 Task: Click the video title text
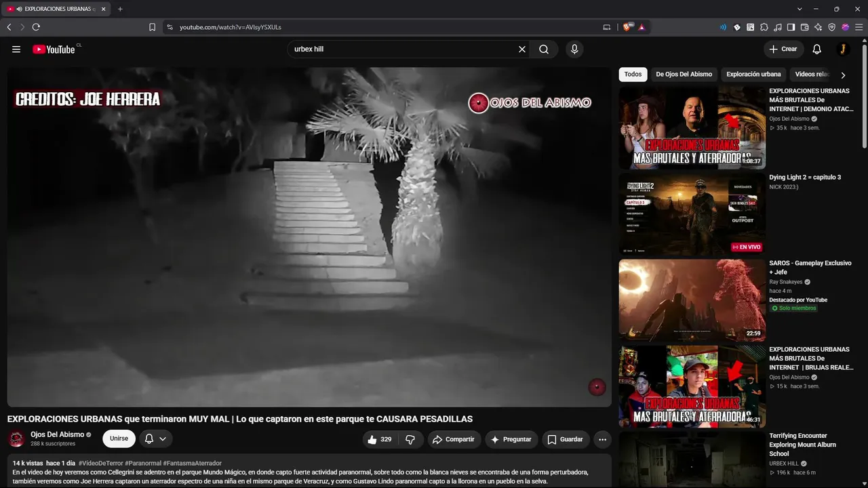pos(240,419)
